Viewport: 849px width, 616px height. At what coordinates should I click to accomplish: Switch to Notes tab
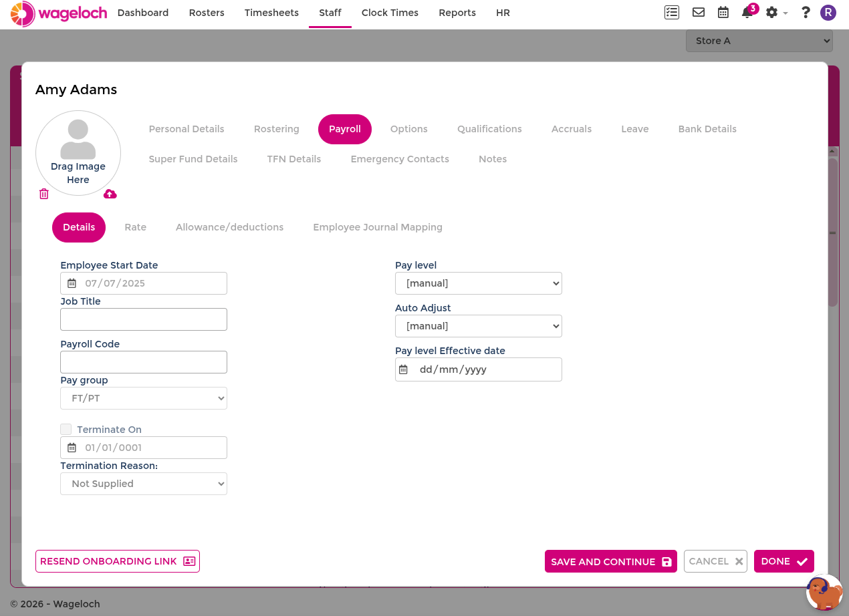click(493, 159)
